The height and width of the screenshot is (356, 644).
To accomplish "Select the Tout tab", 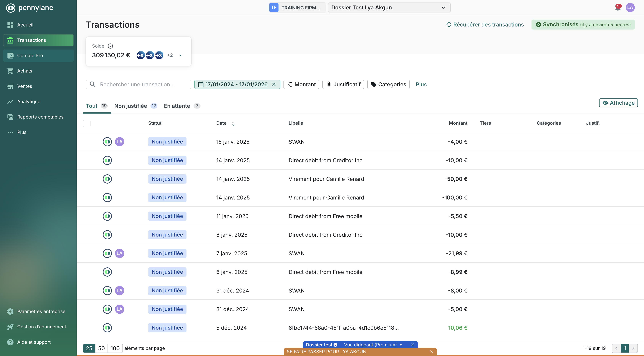I will point(97,106).
